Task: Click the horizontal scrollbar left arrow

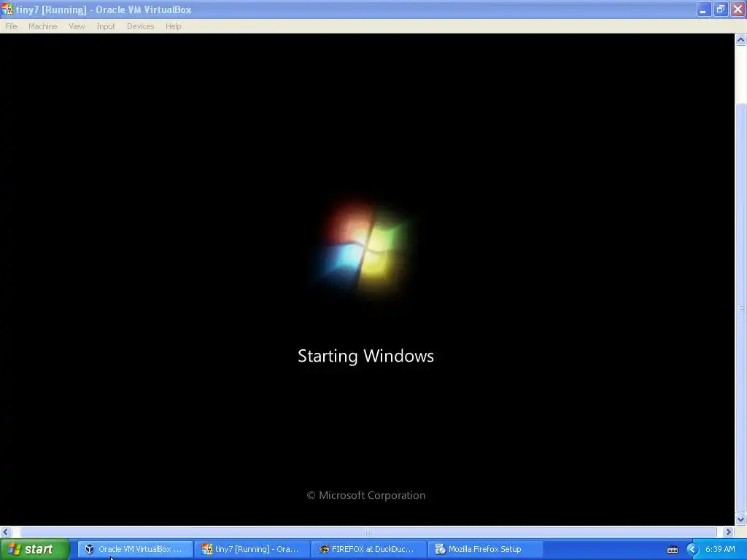Action: click(6, 532)
